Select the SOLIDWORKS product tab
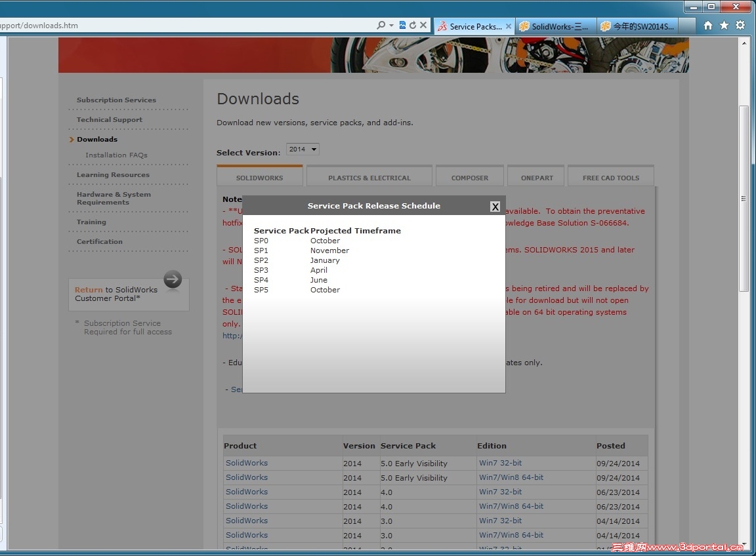The width and height of the screenshot is (756, 556). coord(259,177)
